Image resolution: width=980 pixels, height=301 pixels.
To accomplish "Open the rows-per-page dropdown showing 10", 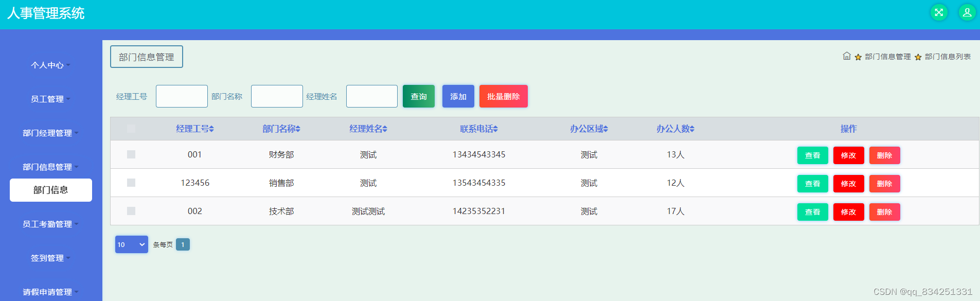I will (132, 244).
